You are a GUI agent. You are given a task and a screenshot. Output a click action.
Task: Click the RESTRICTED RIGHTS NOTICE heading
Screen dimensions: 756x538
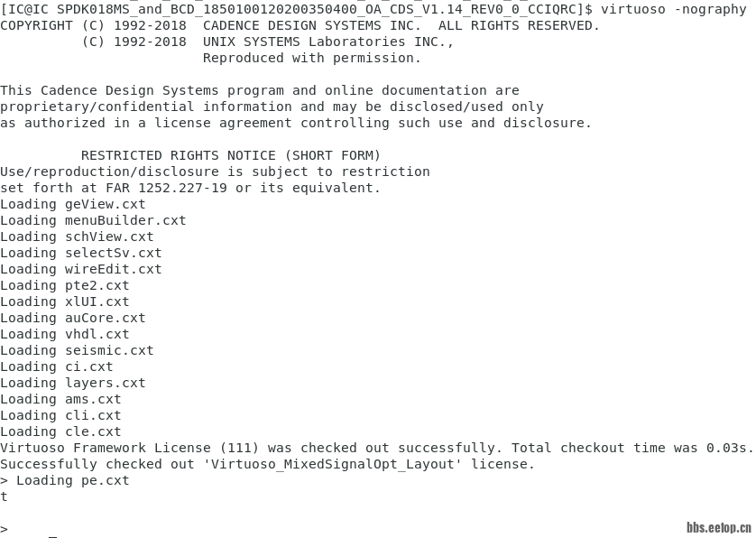click(231, 155)
